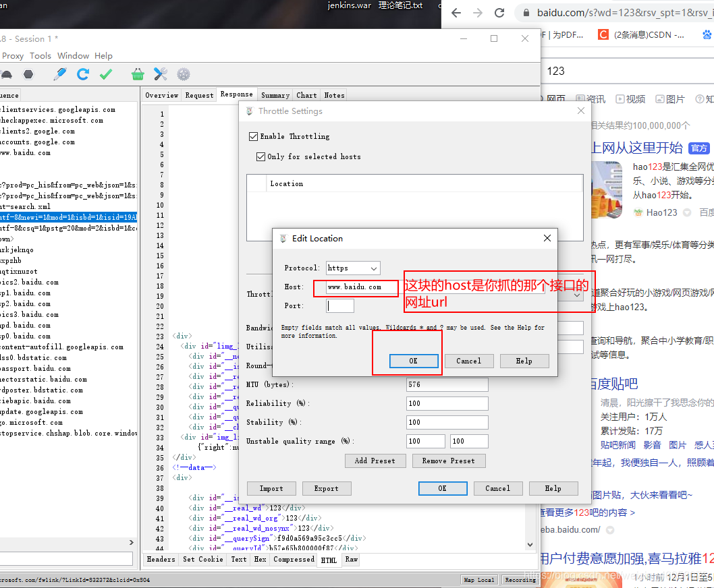Close the Edit Location dialog
714x588 pixels.
pos(547,238)
